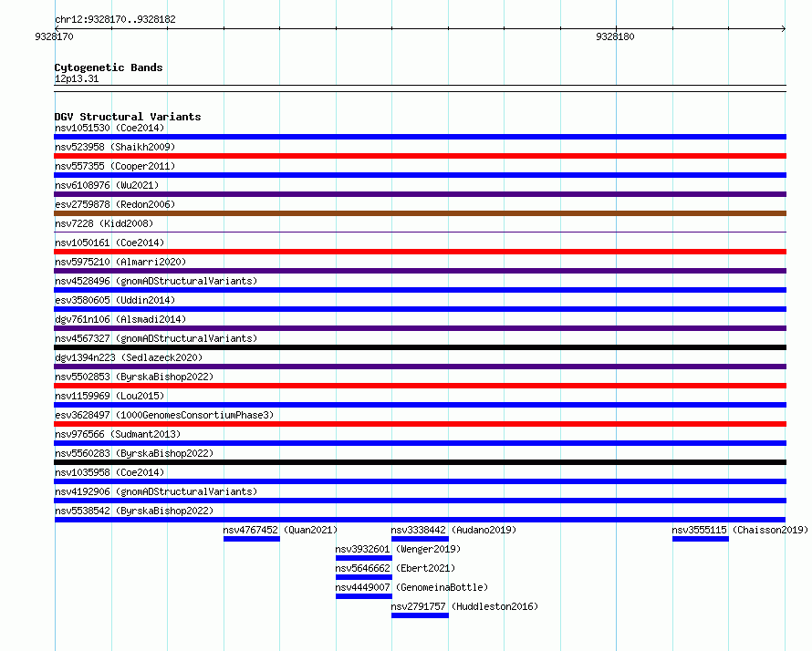The width and height of the screenshot is (812, 651).
Task: Click the chr12:9328170..9328182 region label
Action: (x=115, y=19)
